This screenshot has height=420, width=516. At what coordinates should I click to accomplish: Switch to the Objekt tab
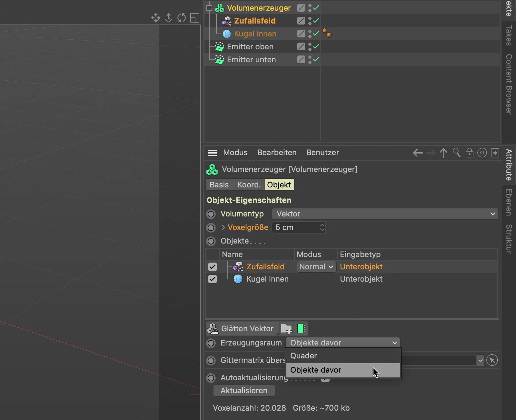coord(279,185)
